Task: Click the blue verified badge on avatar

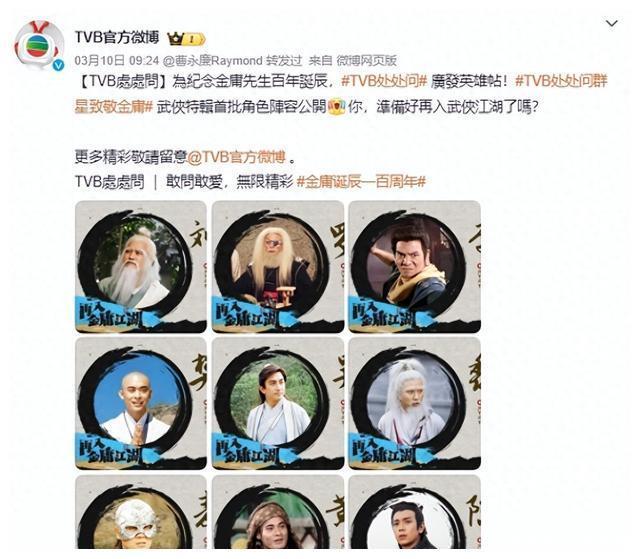Action: click(x=59, y=64)
